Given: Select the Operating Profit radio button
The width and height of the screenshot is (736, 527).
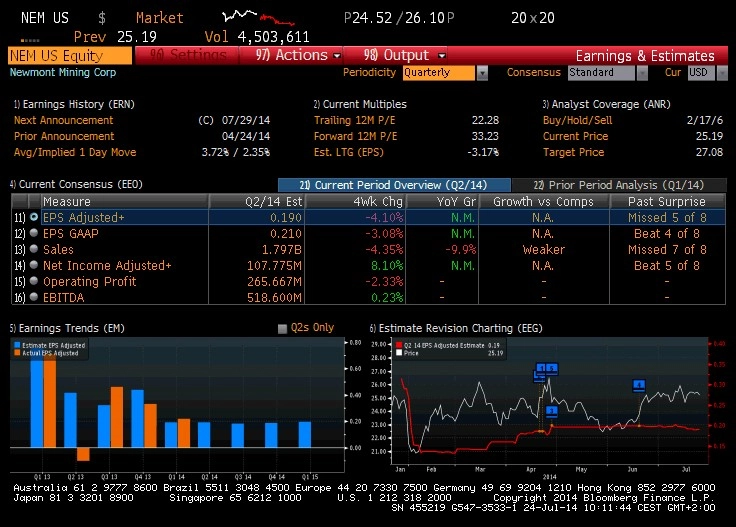Looking at the screenshot, I should 34,281.
